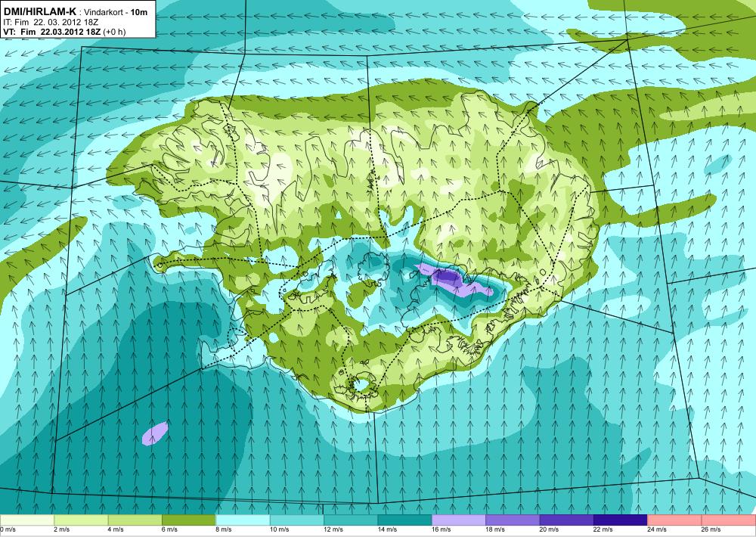Click the 'DMI/HIRLAM-K' title text
Viewport: 756px width, 537px height.
[x=39, y=11]
